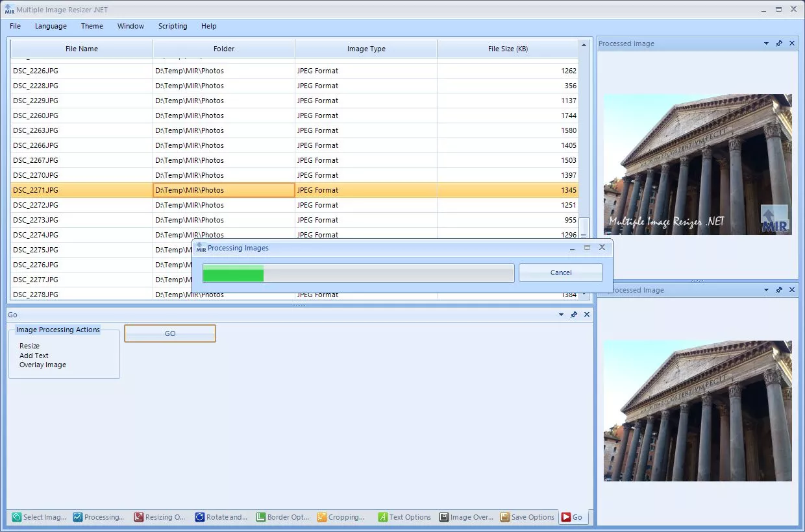Minimize the Processing Images dialog
805x532 pixels.
pyautogui.click(x=573, y=247)
